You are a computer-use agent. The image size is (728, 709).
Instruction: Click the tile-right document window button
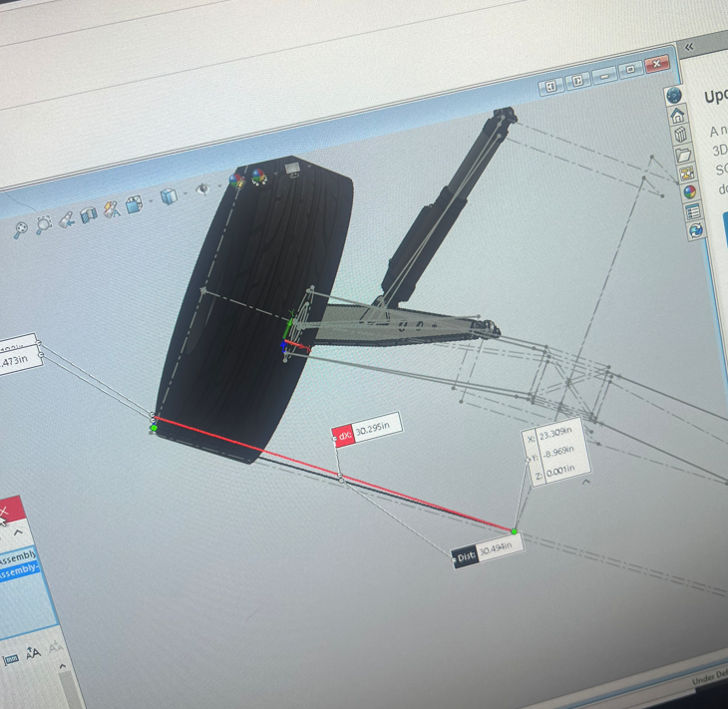click(x=577, y=81)
